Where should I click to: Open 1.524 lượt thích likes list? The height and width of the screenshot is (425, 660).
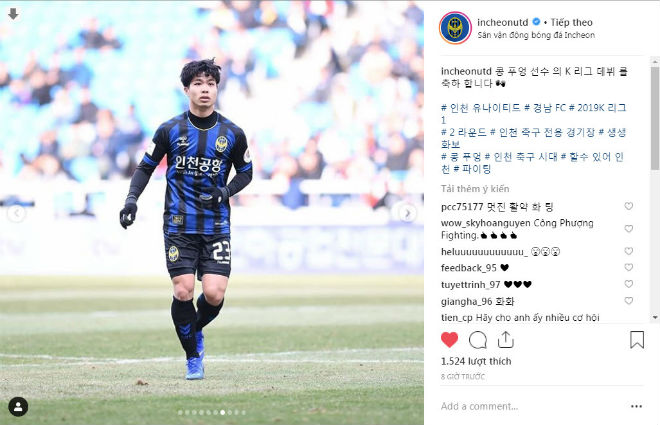pos(476,361)
